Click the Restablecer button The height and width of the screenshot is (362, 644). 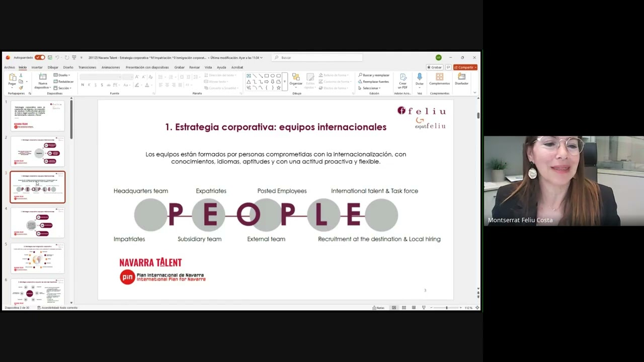63,81
